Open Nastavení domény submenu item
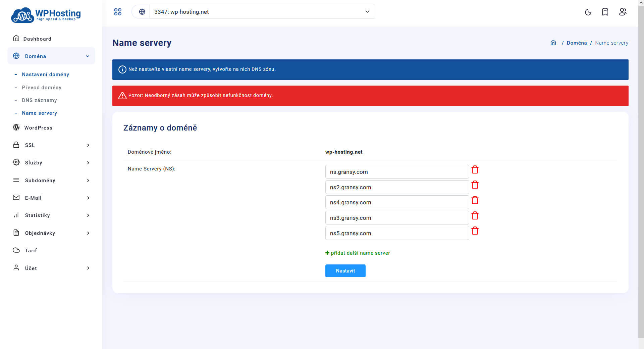Screen dimensions: 644x349 pos(46,74)
